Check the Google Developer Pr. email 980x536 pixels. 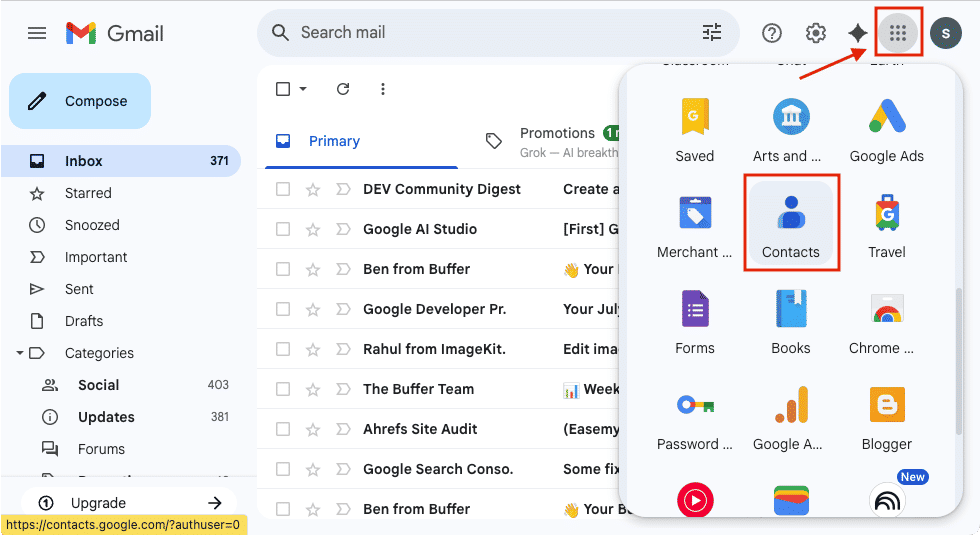[283, 309]
